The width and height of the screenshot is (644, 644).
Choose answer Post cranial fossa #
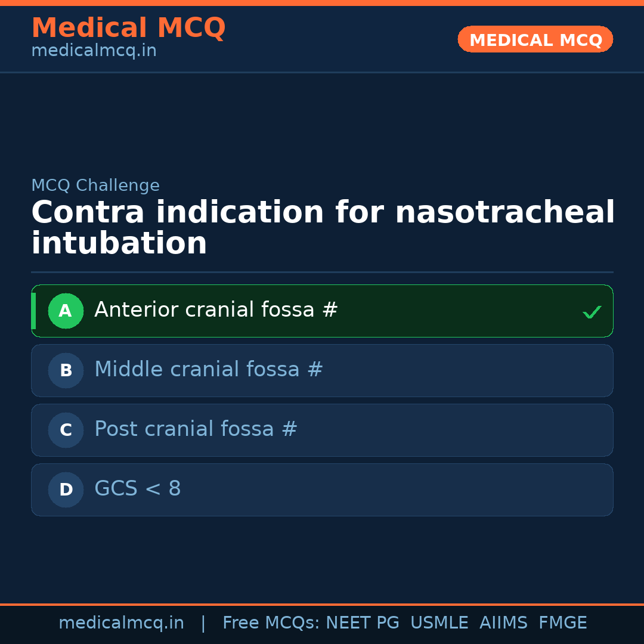click(196, 429)
